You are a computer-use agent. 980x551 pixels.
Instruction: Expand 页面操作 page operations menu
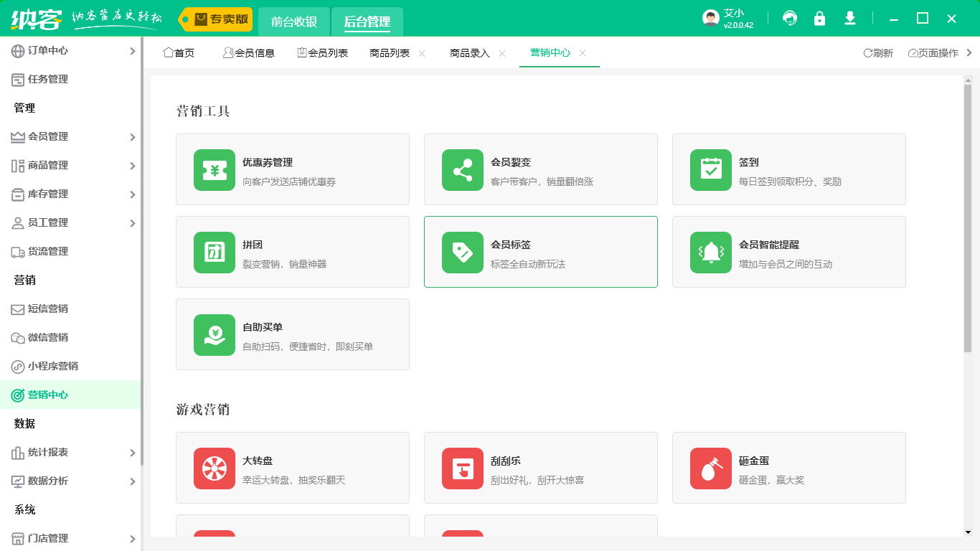(x=932, y=52)
